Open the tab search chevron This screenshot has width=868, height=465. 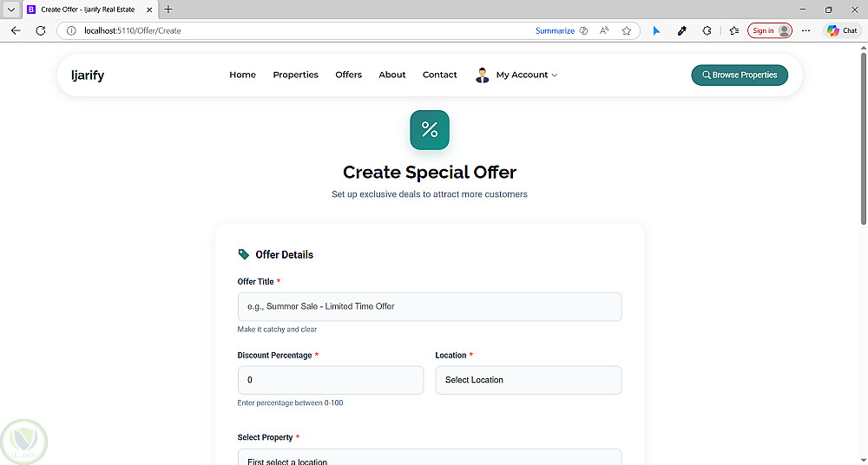[10, 10]
